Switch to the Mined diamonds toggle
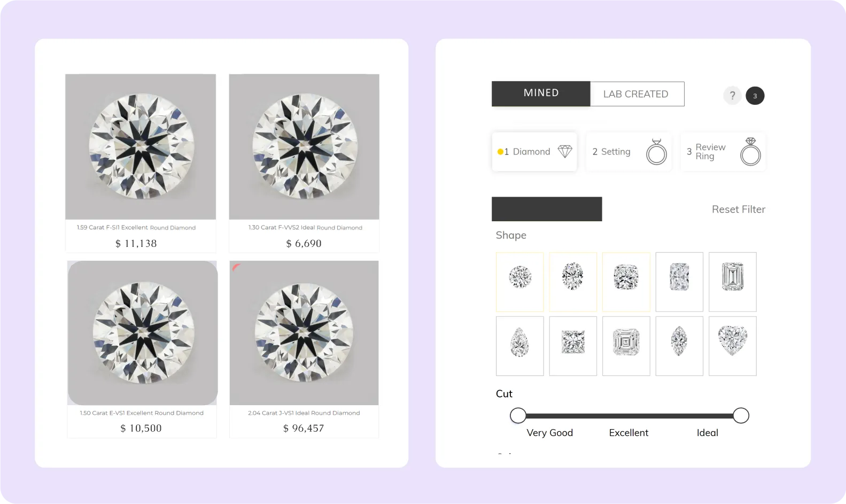Image resolution: width=846 pixels, height=504 pixels. pos(541,94)
